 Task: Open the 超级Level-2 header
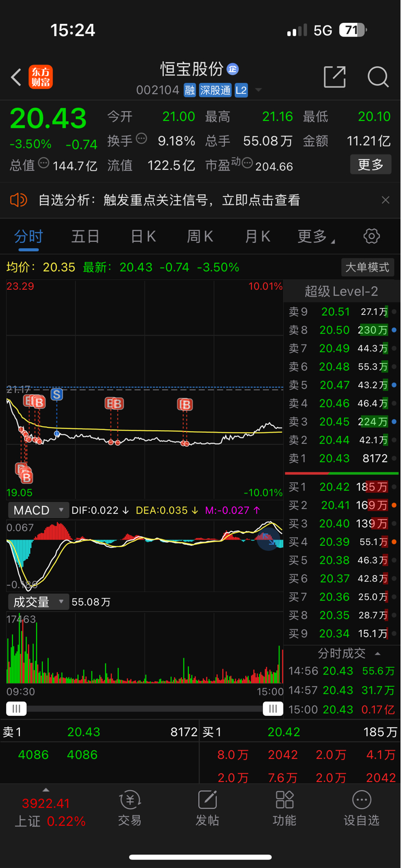click(342, 291)
